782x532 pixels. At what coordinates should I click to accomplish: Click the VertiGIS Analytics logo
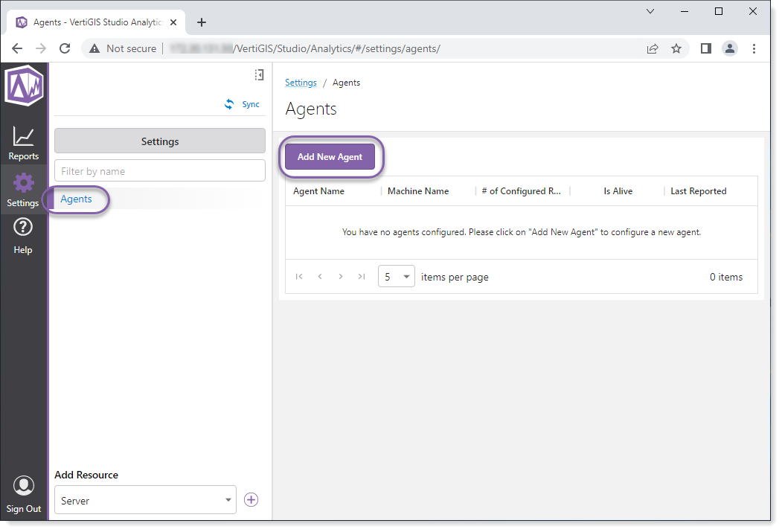pyautogui.click(x=24, y=85)
